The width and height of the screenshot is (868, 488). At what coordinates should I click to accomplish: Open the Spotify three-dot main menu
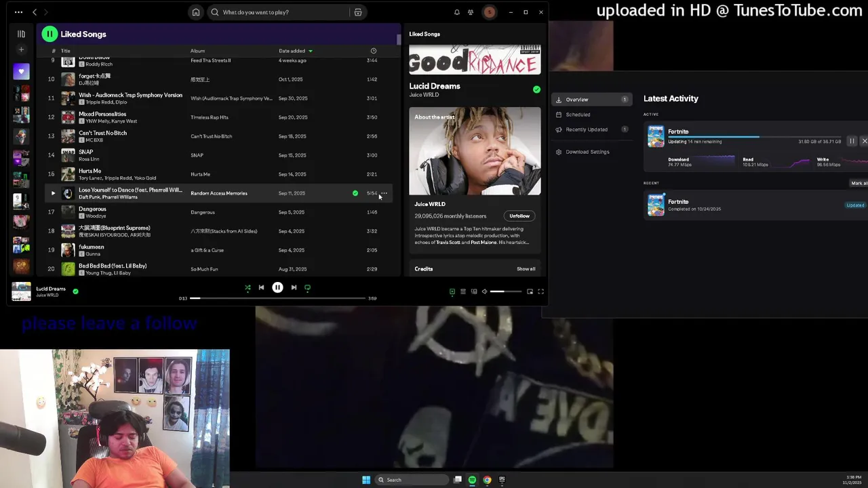[x=18, y=12]
